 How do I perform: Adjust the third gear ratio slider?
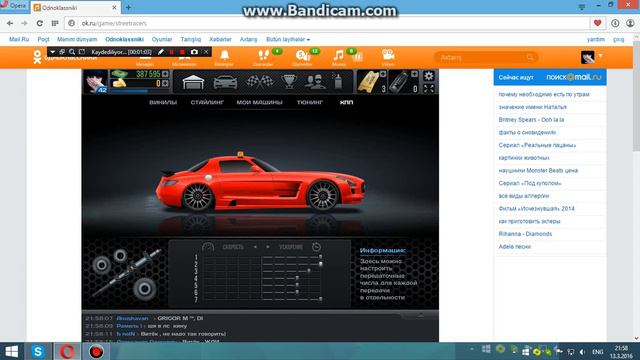coord(309,271)
